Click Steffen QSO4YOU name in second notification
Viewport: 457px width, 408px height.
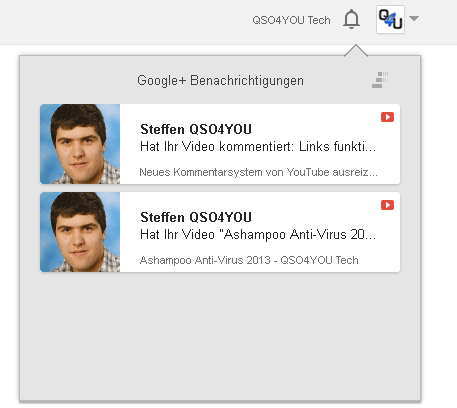point(196,217)
